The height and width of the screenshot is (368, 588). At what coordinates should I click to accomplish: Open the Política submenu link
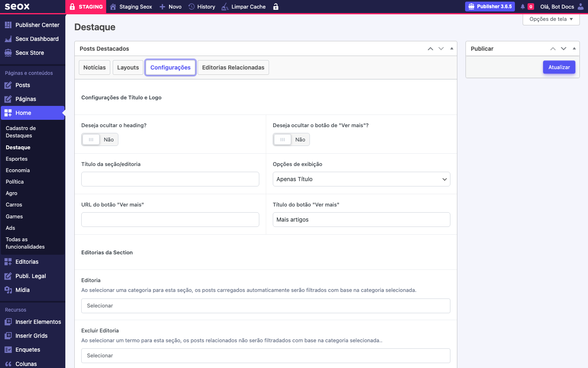tap(15, 182)
